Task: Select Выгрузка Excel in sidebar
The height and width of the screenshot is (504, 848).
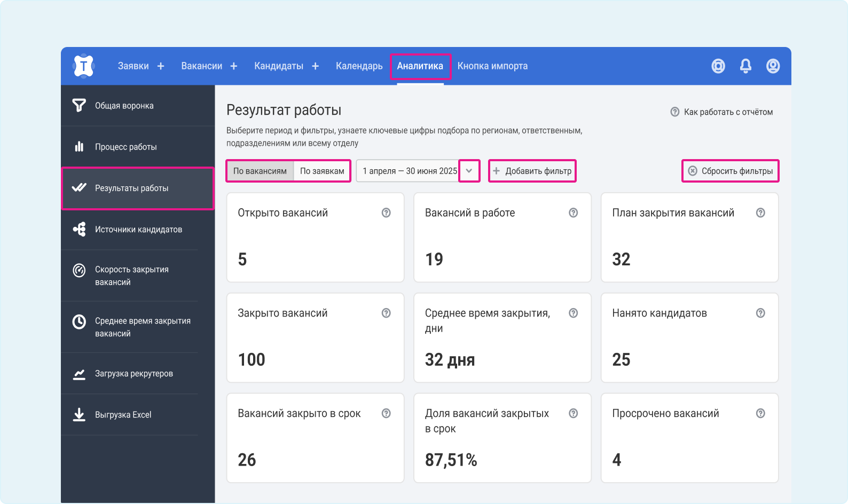Action: [x=123, y=415]
